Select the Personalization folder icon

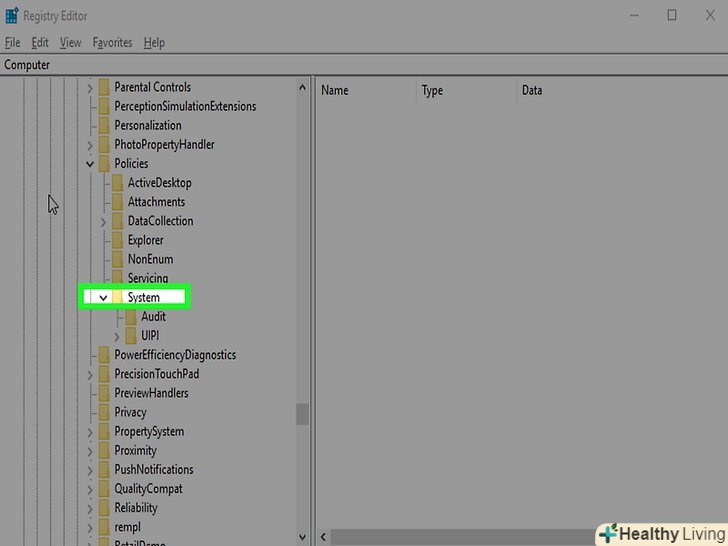click(104, 125)
